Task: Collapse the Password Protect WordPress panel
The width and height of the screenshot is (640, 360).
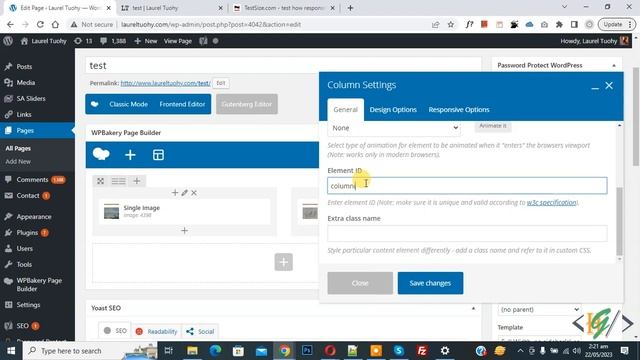Action: pos(614,65)
